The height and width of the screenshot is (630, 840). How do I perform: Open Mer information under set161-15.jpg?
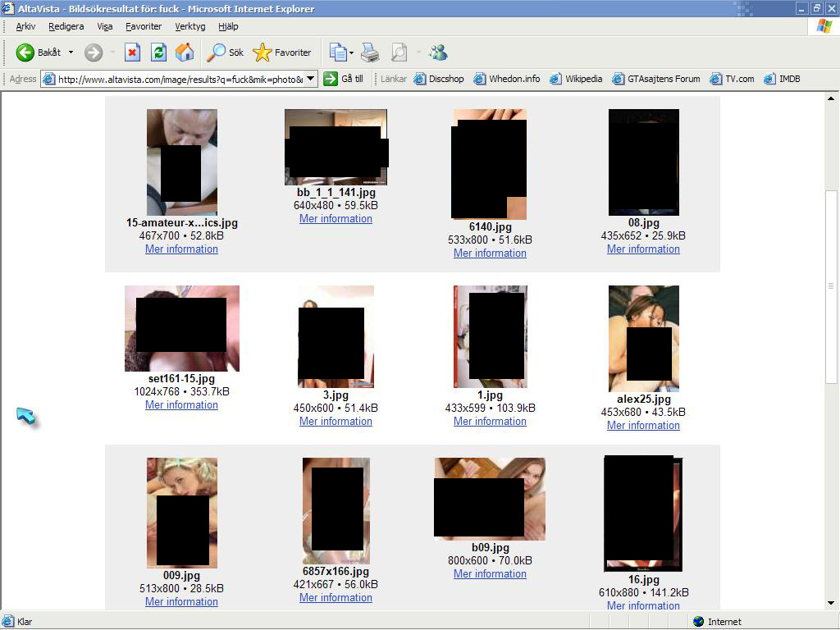(x=181, y=405)
